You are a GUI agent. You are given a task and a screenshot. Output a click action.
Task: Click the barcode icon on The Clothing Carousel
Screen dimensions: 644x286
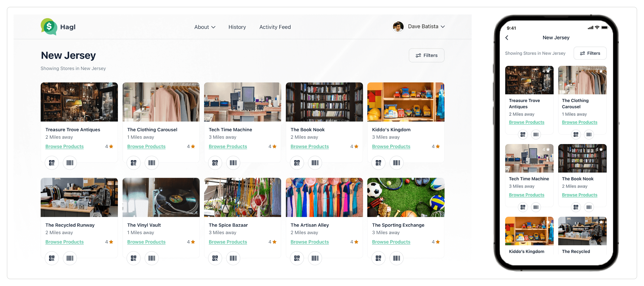tap(152, 163)
